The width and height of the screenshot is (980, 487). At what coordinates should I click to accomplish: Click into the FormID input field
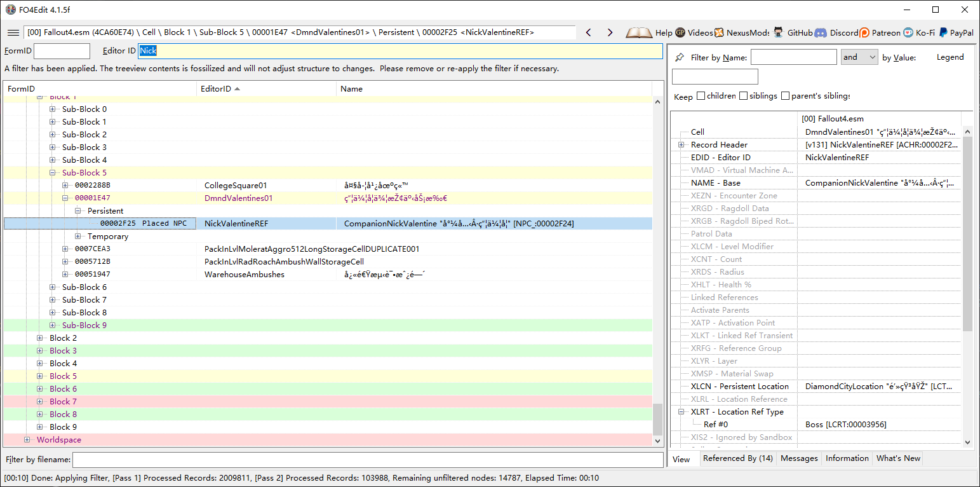click(62, 51)
